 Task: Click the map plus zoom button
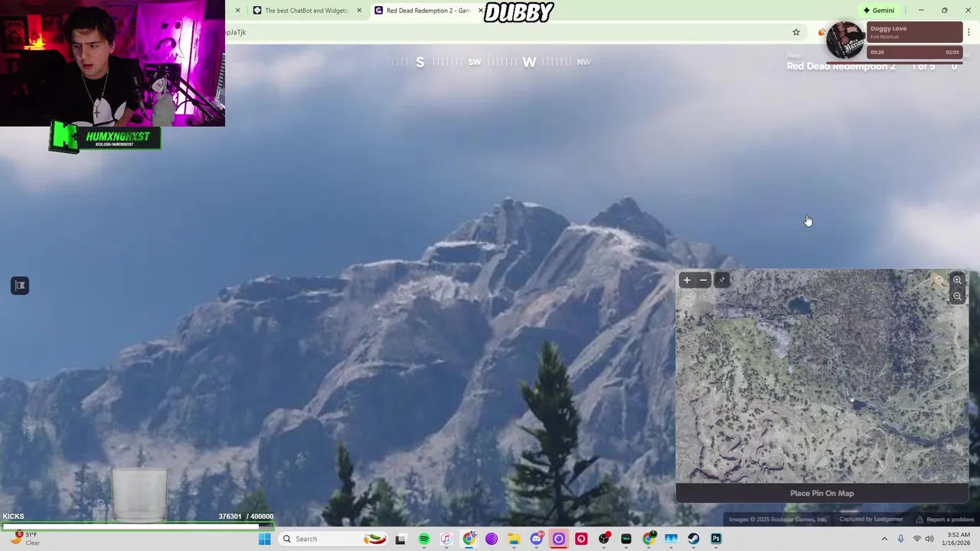[687, 280]
